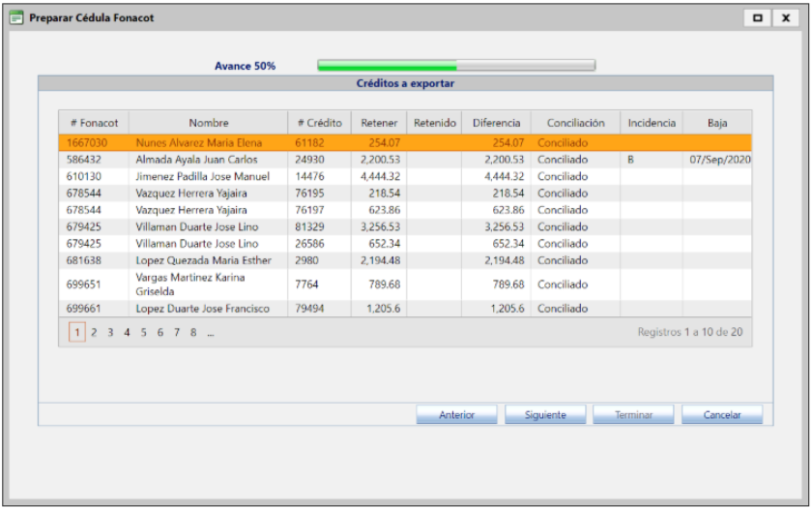
Task: Go to page 1 of the grid
Action: tap(77, 332)
